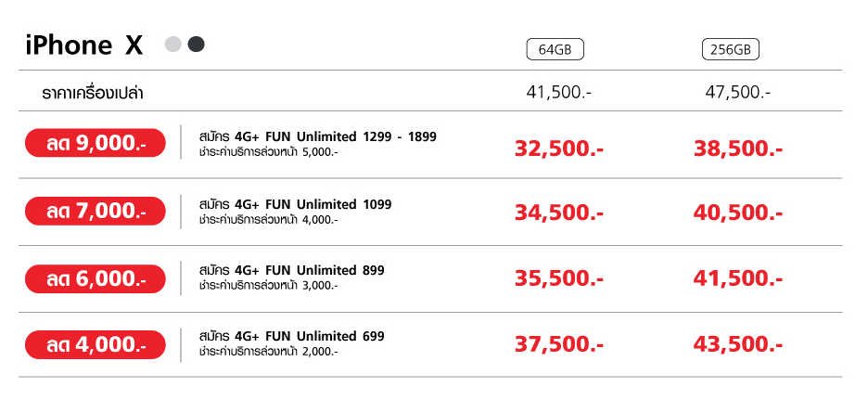Select the 41,500.- red price for 256GB

pyautogui.click(x=738, y=278)
